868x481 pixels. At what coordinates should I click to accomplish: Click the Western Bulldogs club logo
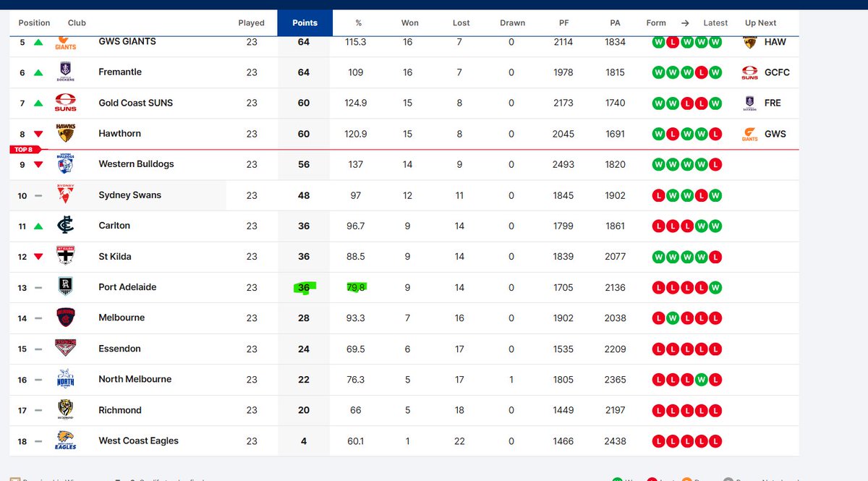(66, 164)
